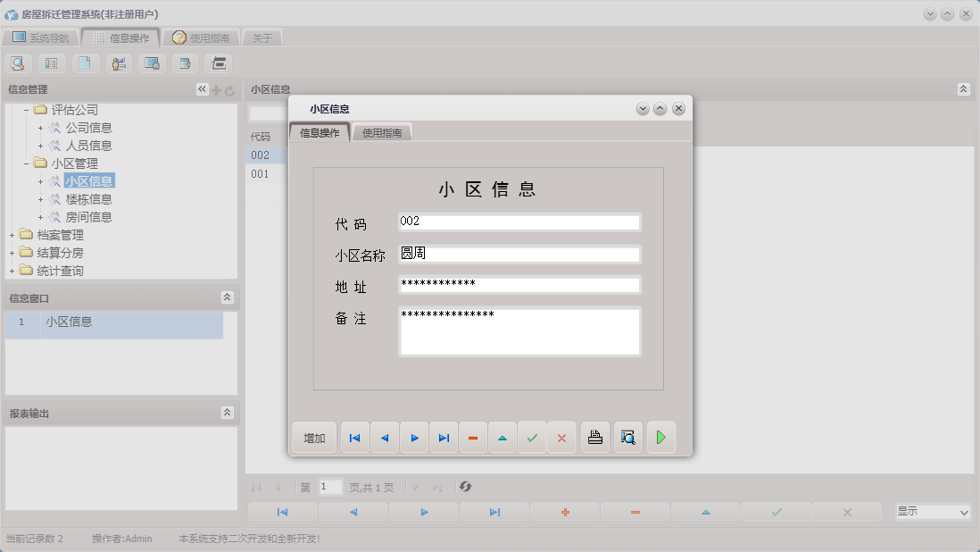Select the search/query tool in the toolbar
Viewport: 980px width, 552px height.
18,63
